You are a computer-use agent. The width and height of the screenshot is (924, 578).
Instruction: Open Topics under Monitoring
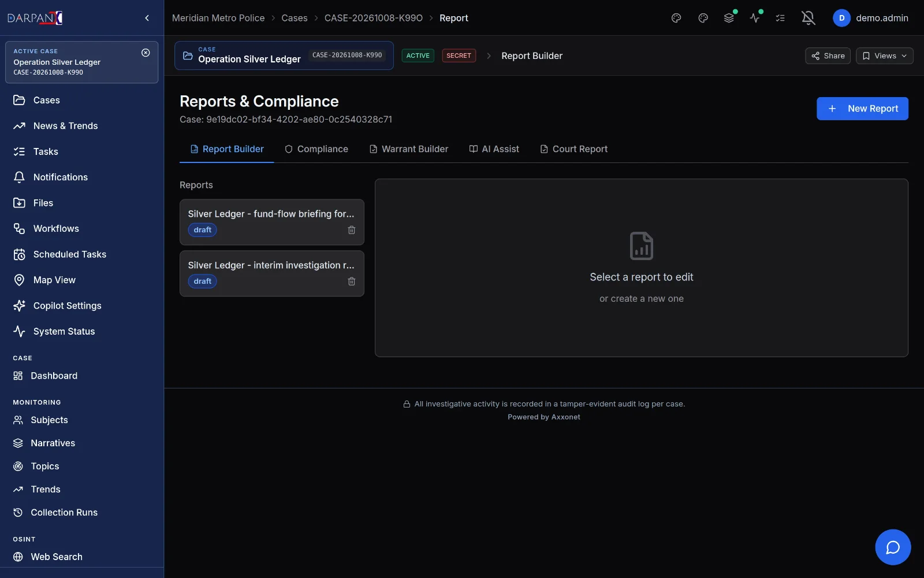(81, 466)
